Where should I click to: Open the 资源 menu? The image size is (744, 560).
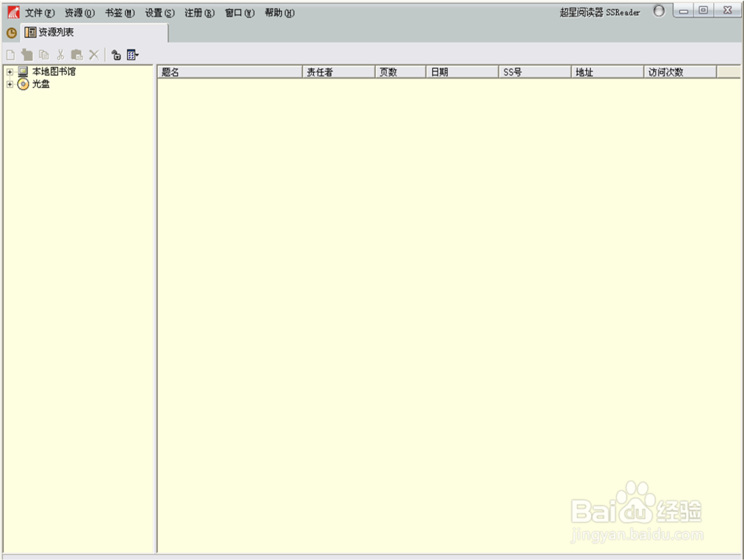click(78, 13)
